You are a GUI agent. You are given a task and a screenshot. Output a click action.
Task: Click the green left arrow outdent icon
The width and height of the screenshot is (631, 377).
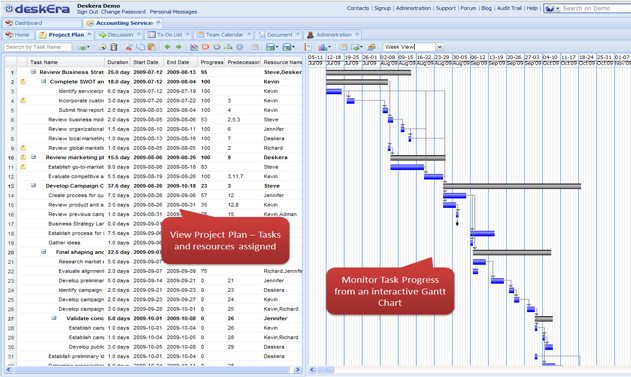pos(167,47)
